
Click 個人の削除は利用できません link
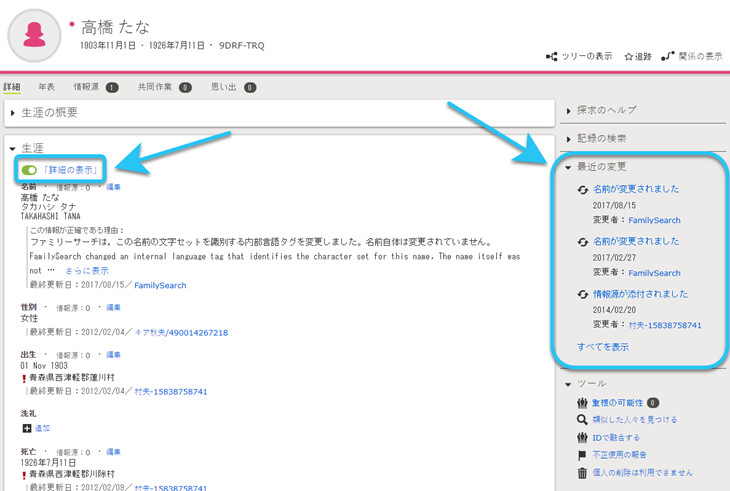(642, 473)
